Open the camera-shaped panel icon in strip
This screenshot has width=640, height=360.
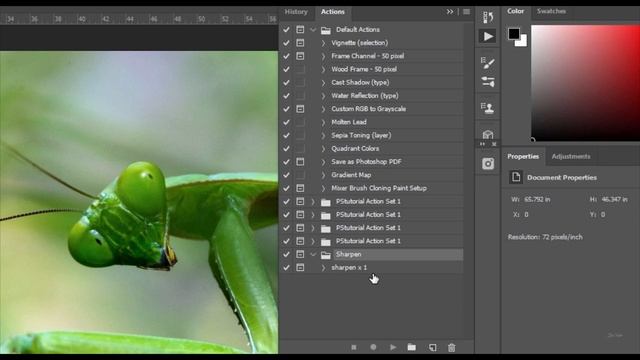click(x=488, y=164)
